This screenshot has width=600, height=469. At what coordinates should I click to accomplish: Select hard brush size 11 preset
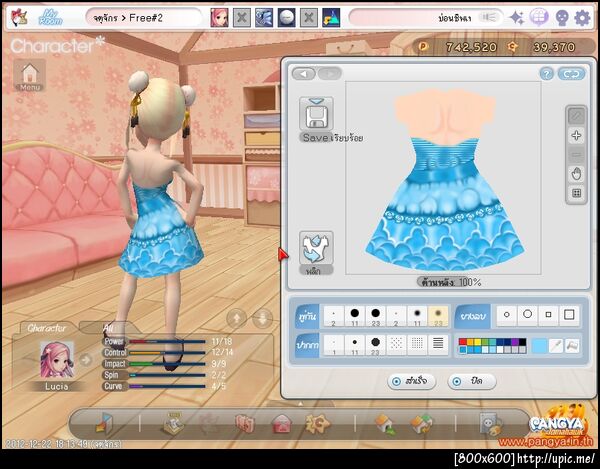click(x=355, y=316)
